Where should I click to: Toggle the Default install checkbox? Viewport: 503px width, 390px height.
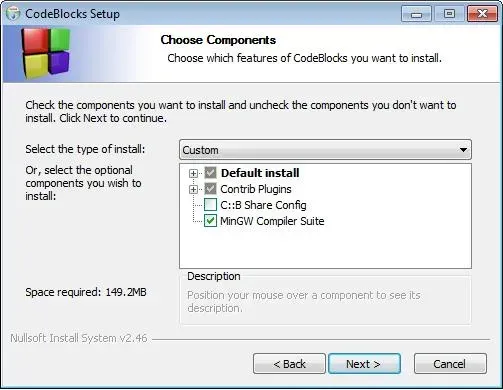[210, 173]
